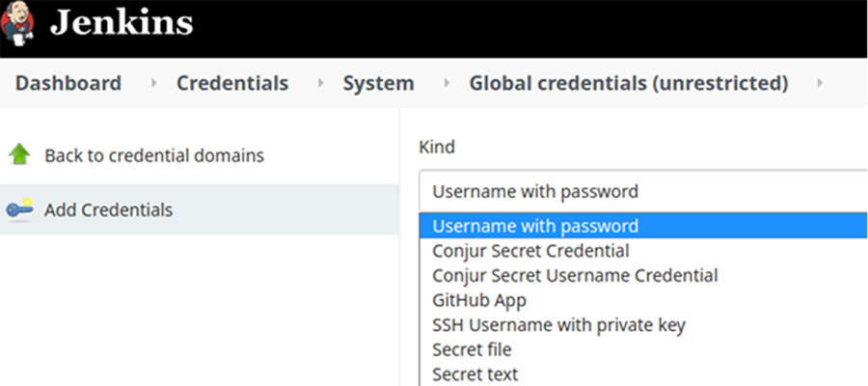Screen dimensions: 868x386
Task: Open the Credentials breadcrumb
Action: (232, 83)
